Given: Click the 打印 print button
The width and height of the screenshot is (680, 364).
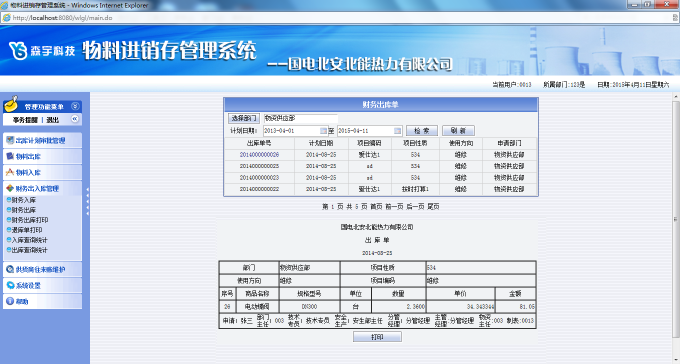Looking at the screenshot, I should (377, 337).
